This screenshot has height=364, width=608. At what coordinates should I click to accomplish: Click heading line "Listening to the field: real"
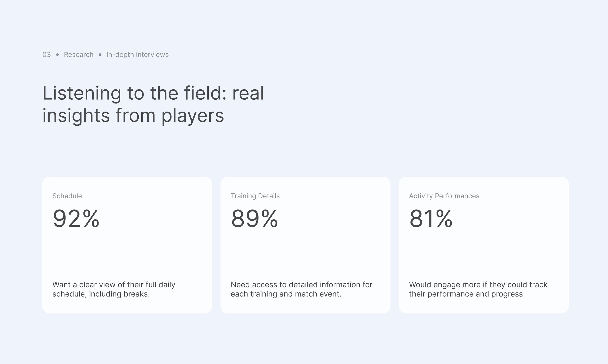click(153, 93)
